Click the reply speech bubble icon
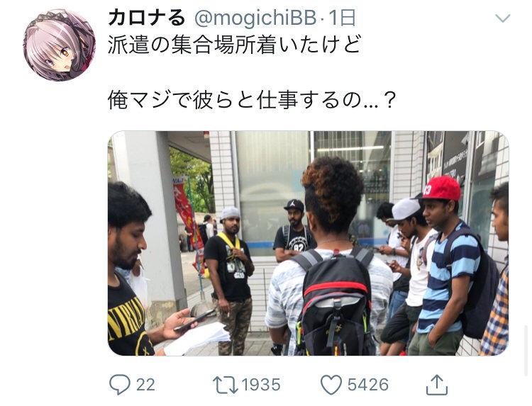This screenshot has width=532, height=406. pyautogui.click(x=119, y=385)
